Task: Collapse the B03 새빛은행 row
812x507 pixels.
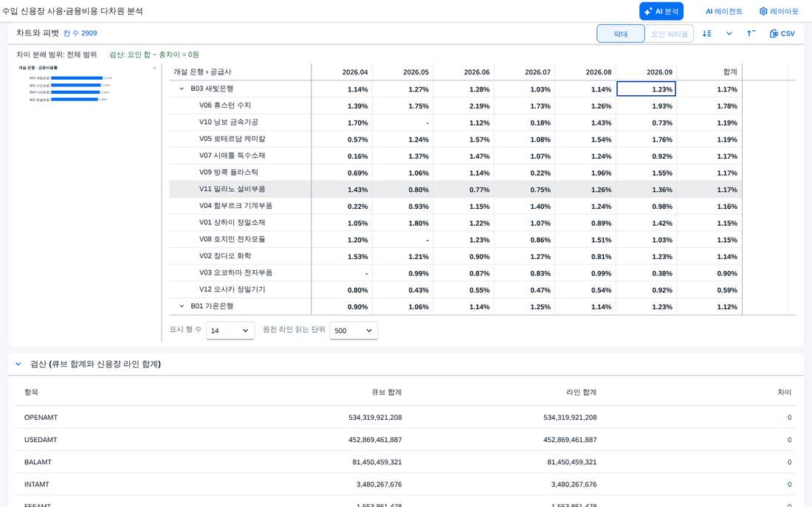Action: [x=182, y=89]
